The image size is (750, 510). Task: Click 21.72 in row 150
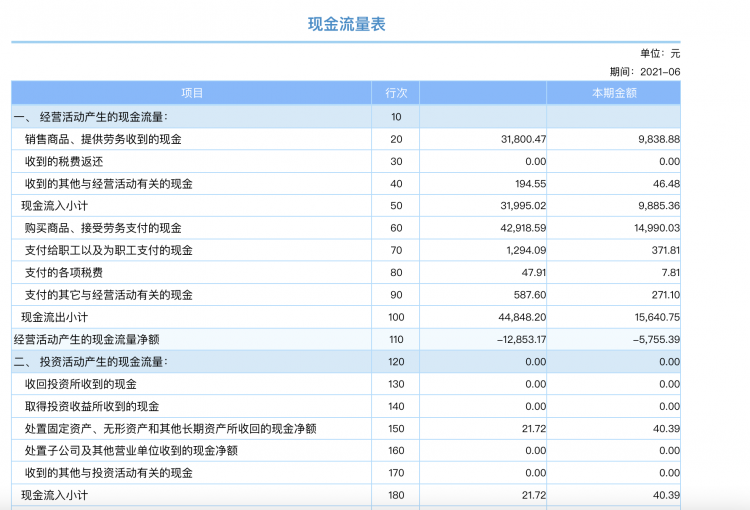534,429
